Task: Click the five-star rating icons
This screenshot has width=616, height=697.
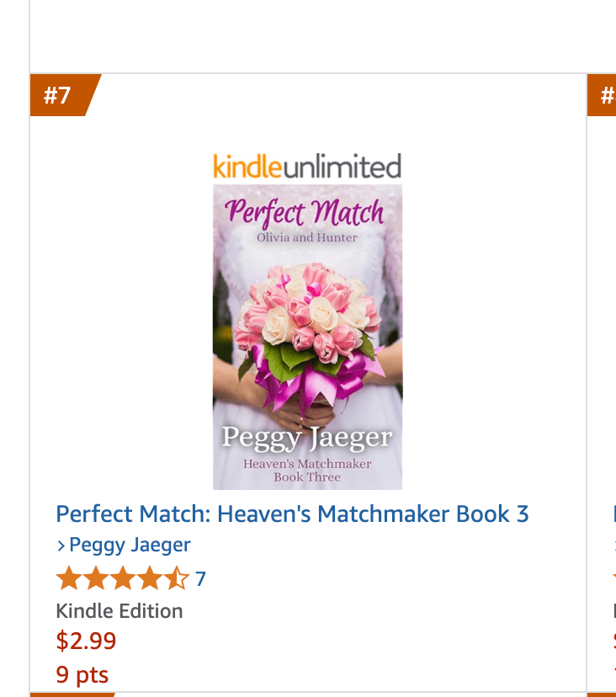Action: tap(123, 579)
